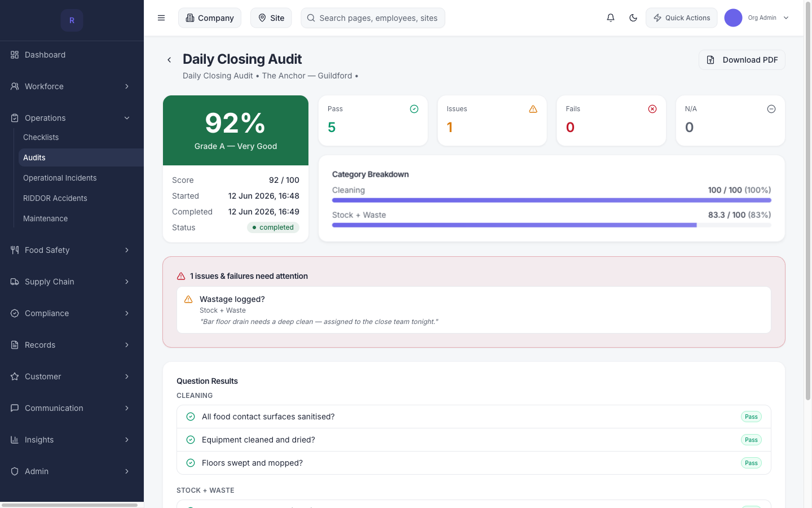
Task: Click the Stock + Waste progress bar
Action: pos(551,225)
